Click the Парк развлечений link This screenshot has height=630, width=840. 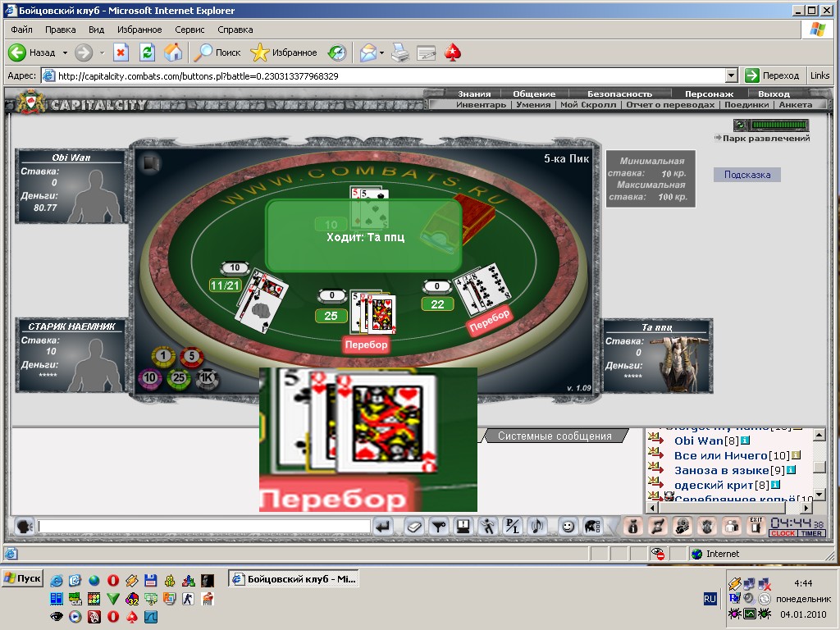click(x=765, y=138)
